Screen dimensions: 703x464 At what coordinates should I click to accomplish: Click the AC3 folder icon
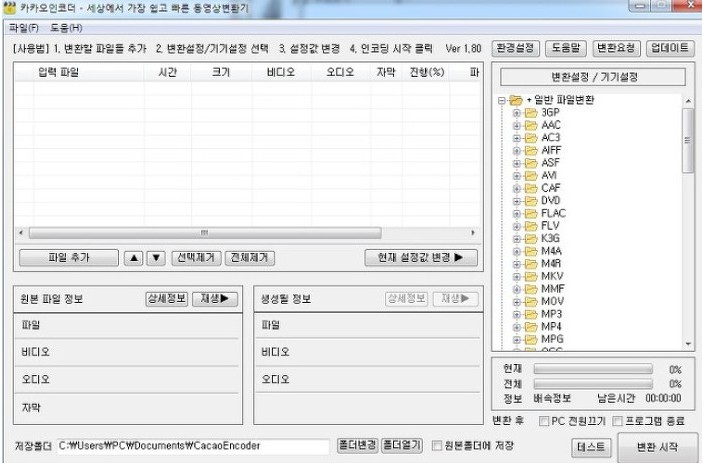coord(531,138)
